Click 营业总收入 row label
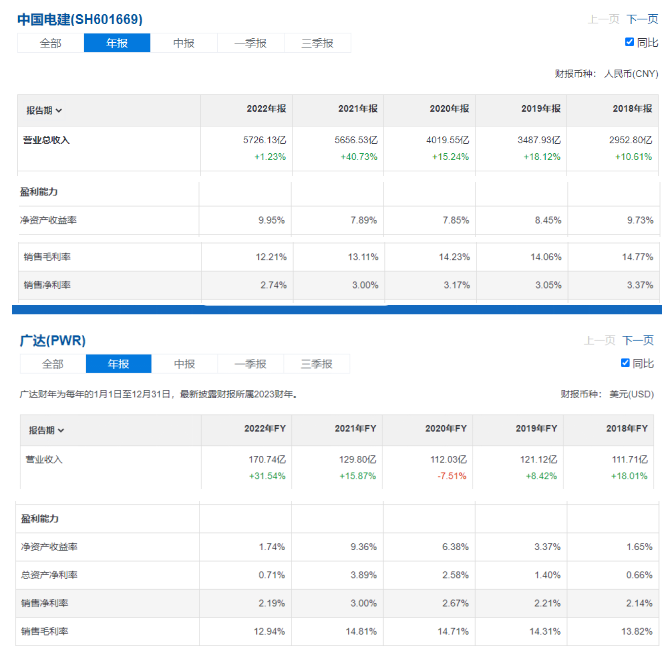This screenshot has width=670, height=651. 46,140
